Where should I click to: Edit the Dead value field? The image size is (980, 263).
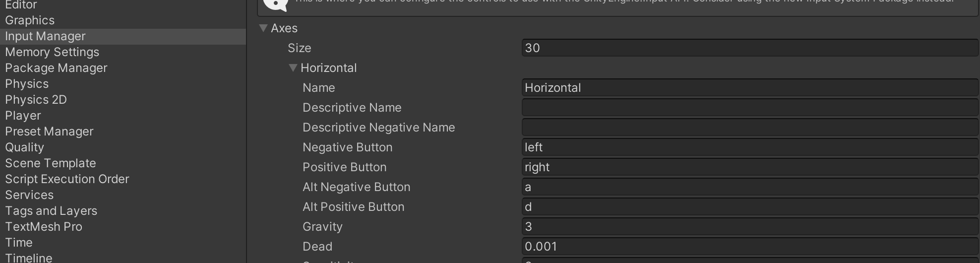[x=749, y=247]
